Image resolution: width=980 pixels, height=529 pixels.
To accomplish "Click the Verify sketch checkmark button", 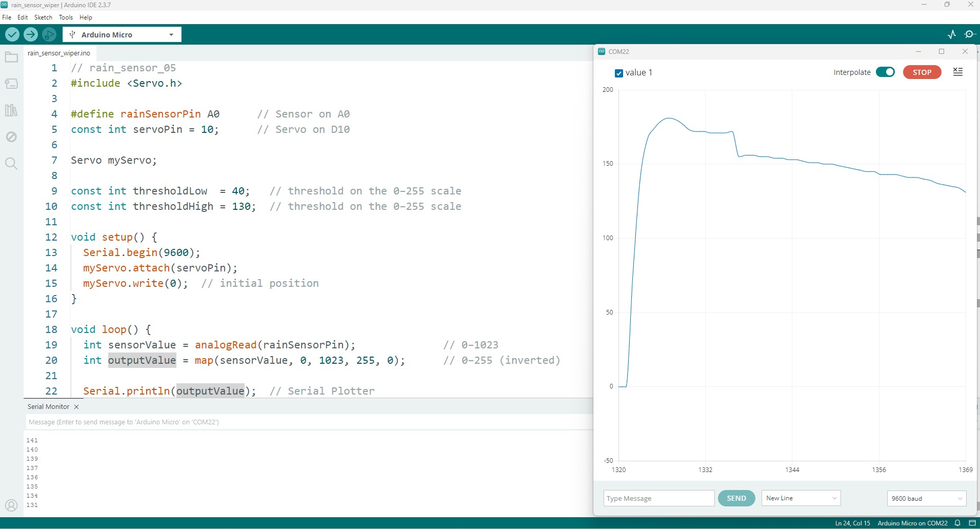I will click(x=12, y=34).
